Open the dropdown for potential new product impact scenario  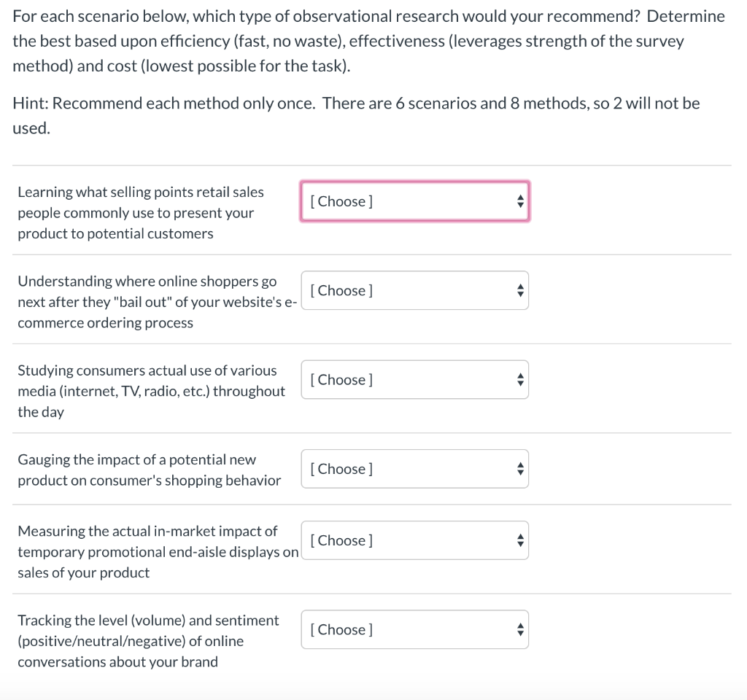(x=414, y=469)
